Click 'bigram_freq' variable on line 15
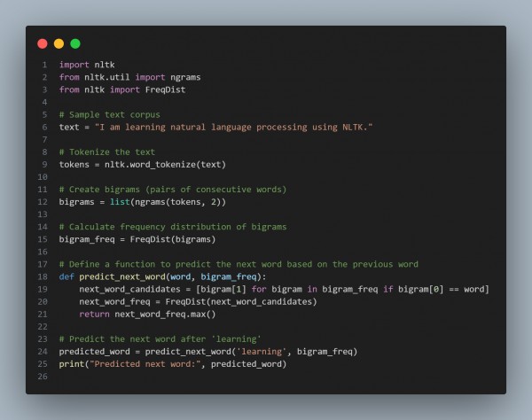Viewport: 532px width, 420px height. coord(87,239)
